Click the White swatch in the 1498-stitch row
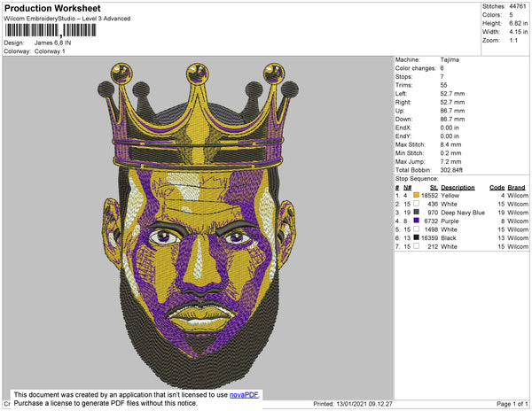 click(417, 229)
